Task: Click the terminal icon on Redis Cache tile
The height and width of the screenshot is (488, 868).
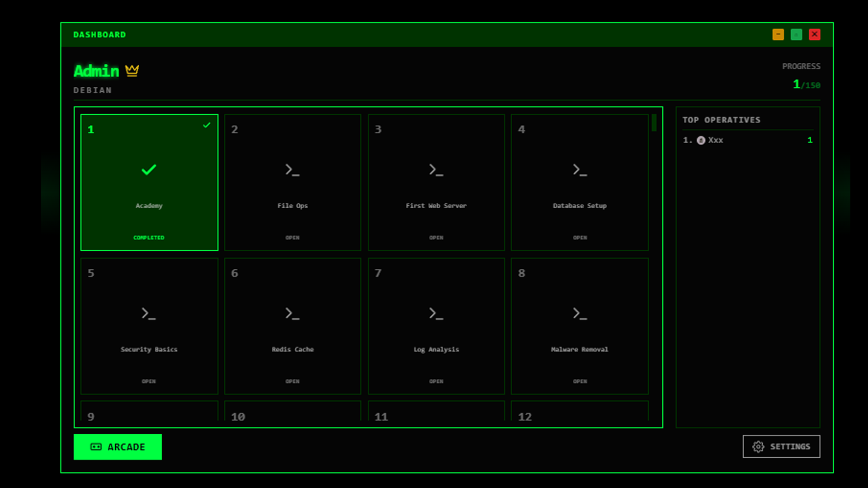Action: point(292,314)
